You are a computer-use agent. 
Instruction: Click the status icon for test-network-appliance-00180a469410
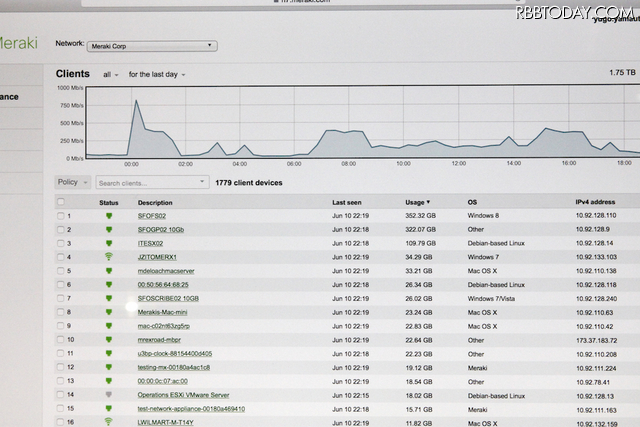coord(109,409)
